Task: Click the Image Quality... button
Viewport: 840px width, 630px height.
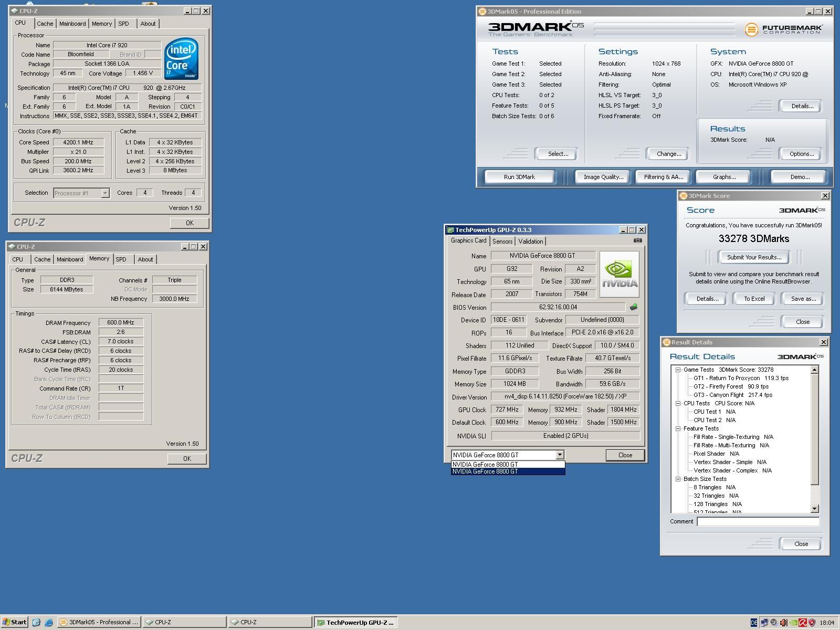Action: pyautogui.click(x=603, y=177)
